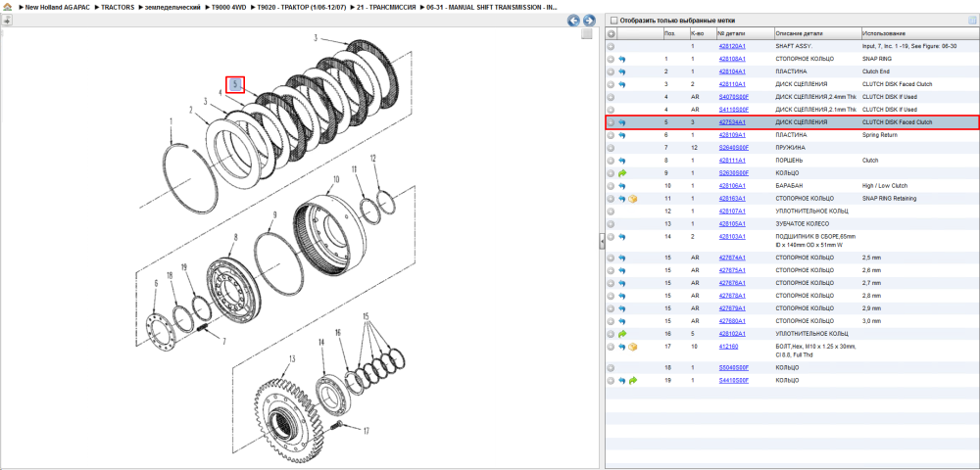980x470 pixels.
Task: Go to the catalog home icon
Action: [x=7, y=7]
